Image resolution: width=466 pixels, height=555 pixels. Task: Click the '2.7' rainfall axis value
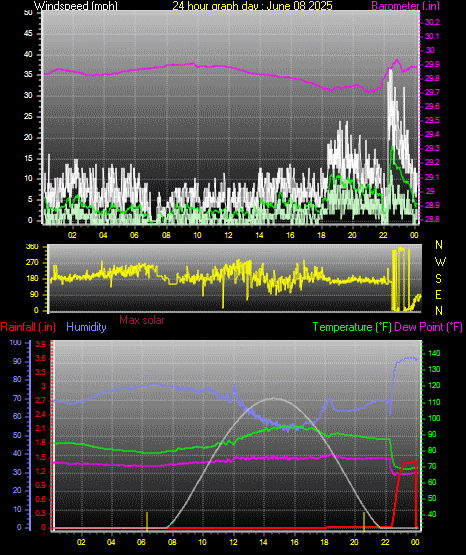pyautogui.click(x=41, y=400)
